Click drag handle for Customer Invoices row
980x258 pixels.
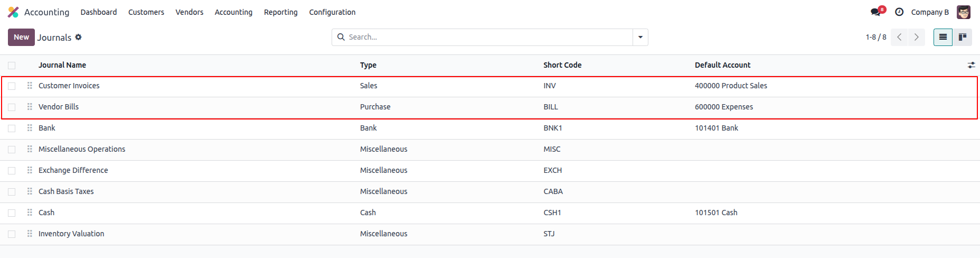(x=30, y=86)
